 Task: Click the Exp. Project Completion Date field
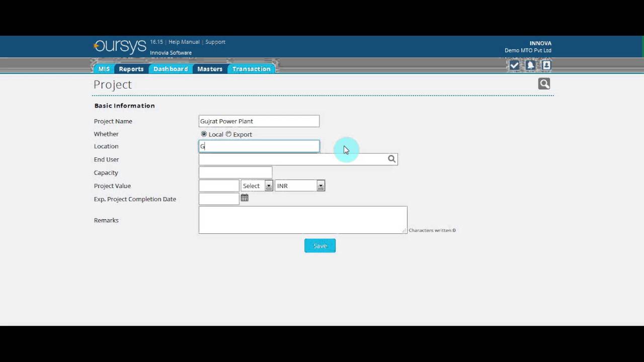219,199
